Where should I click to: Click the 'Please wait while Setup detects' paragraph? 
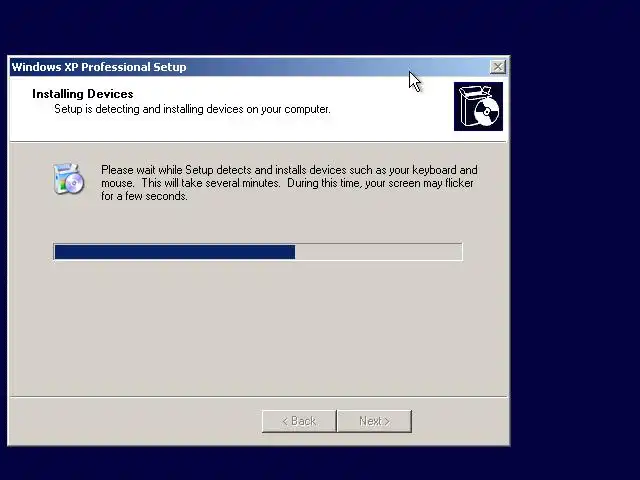[289, 183]
